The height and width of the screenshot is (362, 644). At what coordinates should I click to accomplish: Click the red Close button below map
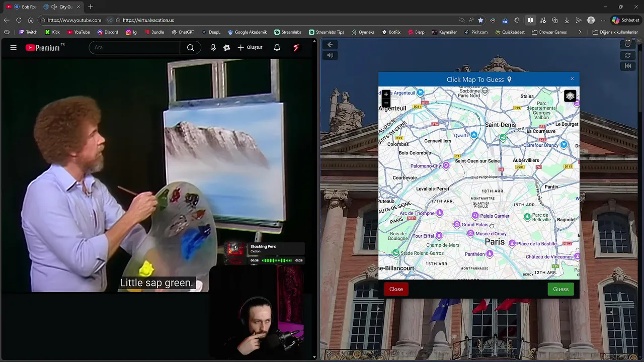(x=396, y=289)
